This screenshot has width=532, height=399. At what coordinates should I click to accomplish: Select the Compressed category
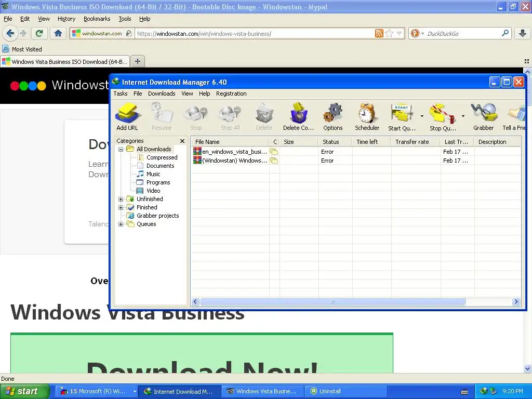162,157
